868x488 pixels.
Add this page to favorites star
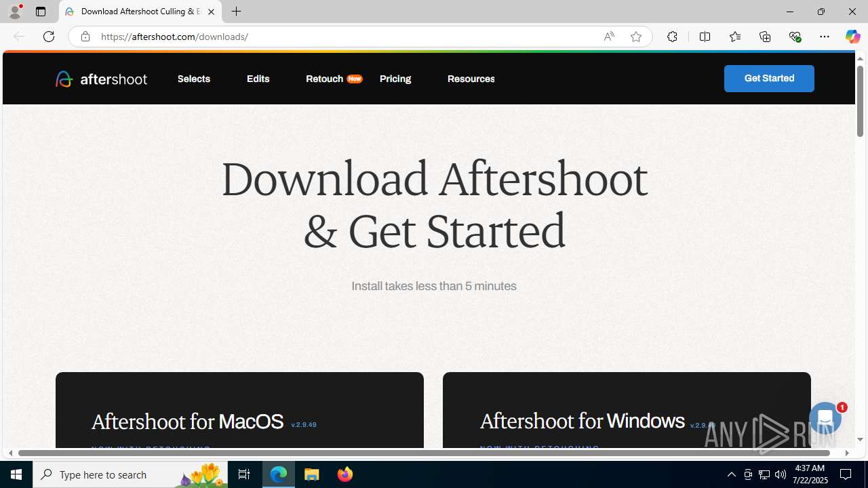(x=636, y=37)
